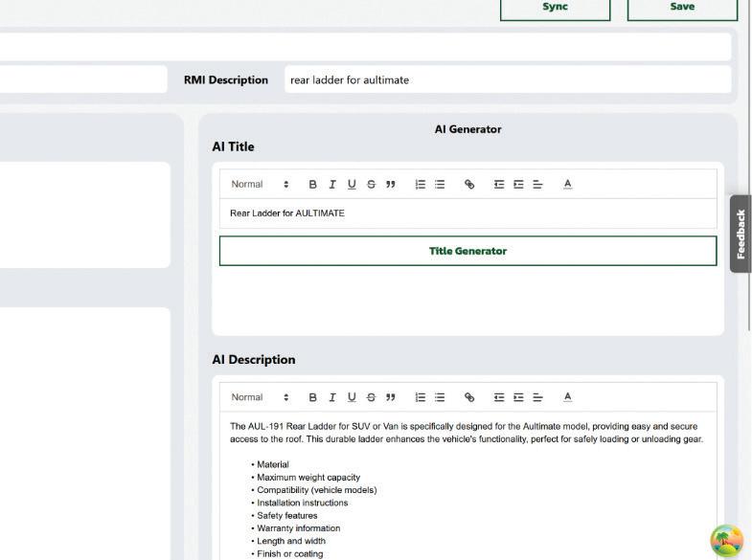Click the AI Title text area
Image resolution: width=752 pixels, height=560 pixels.
[468, 213]
